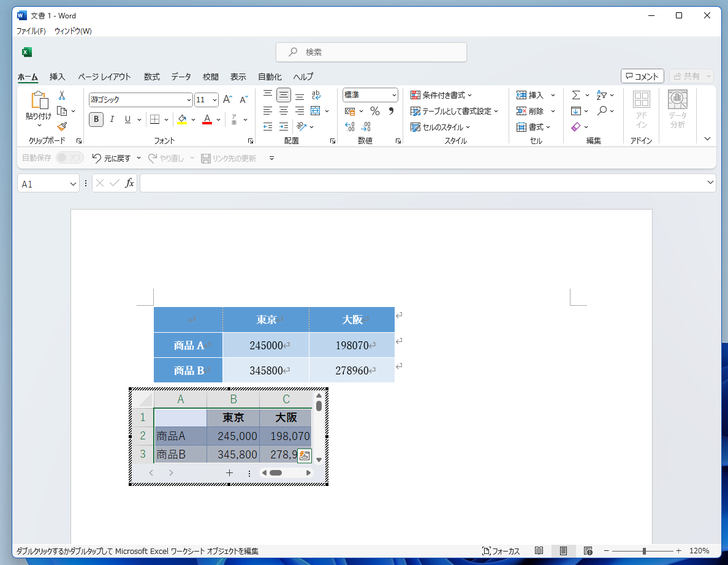This screenshot has width=728, height=565.
Task: Click Delete cells (削除) in Cells group
Action: (x=530, y=111)
